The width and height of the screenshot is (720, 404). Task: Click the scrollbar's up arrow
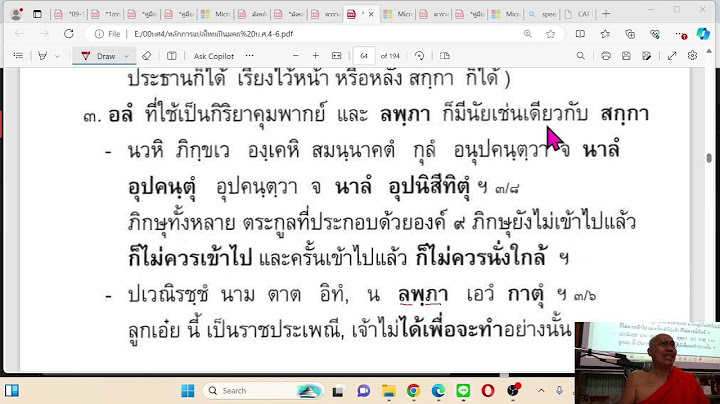coord(709,50)
